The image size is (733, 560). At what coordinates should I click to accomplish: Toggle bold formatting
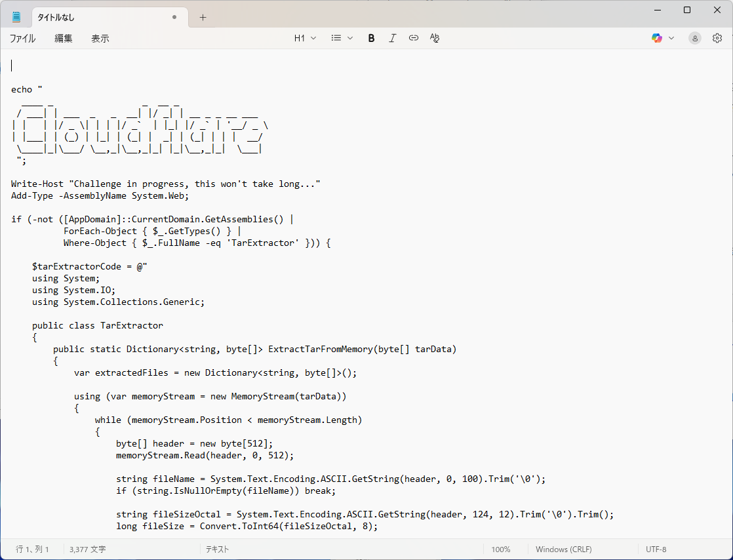point(371,38)
